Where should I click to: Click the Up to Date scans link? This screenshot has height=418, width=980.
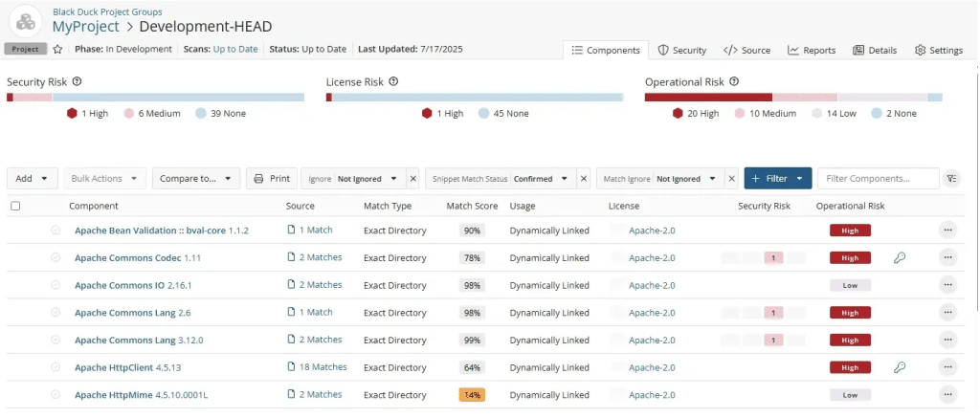click(235, 49)
